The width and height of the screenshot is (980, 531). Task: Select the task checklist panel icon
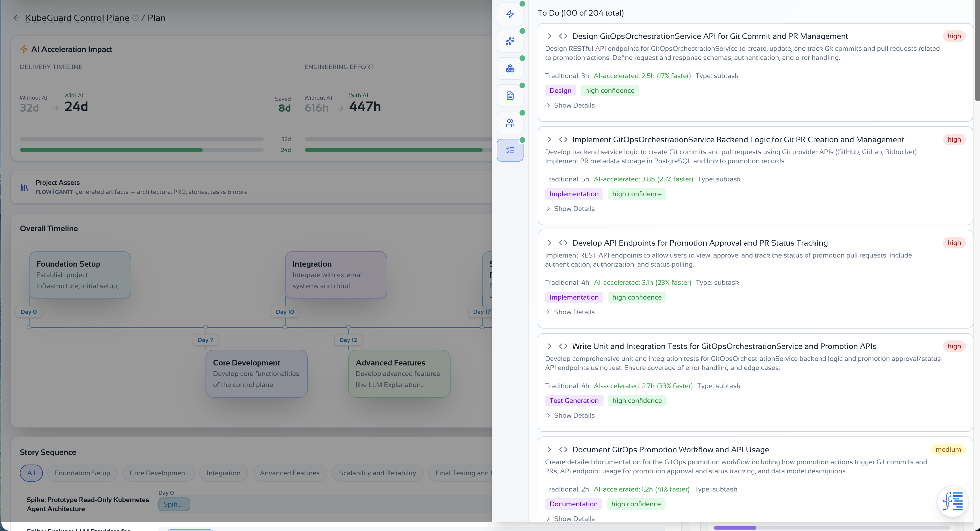[x=510, y=150]
